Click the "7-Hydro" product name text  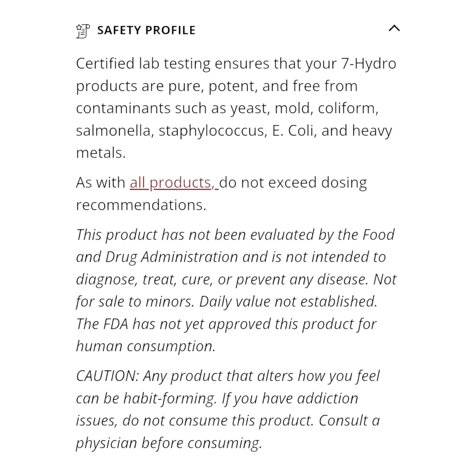pyautogui.click(x=368, y=63)
